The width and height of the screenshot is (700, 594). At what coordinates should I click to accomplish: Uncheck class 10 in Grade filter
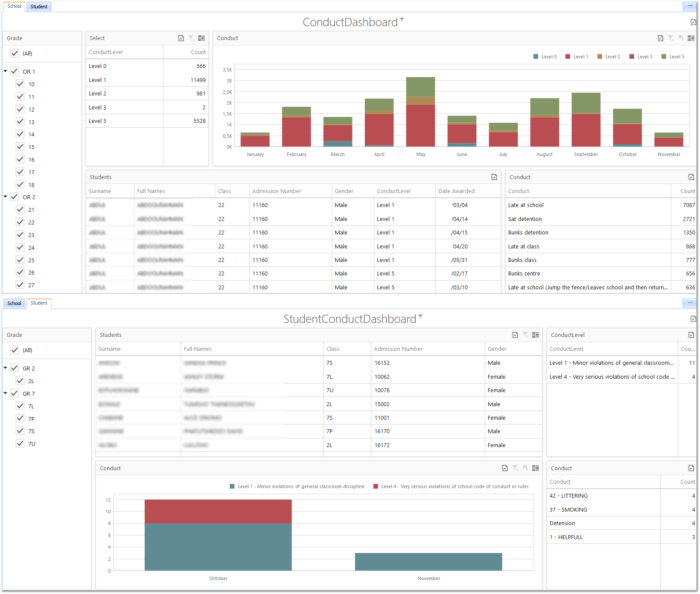pos(20,84)
